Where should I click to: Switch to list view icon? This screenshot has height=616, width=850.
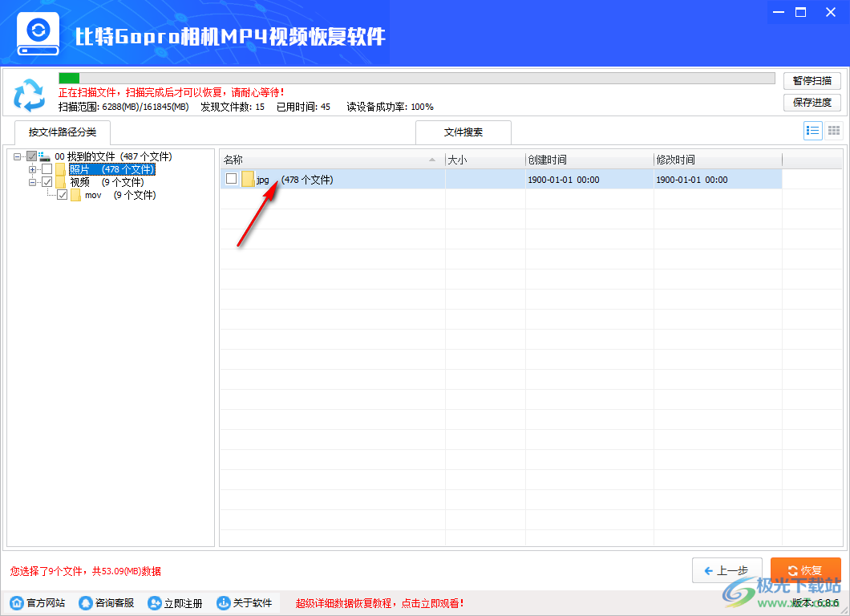point(812,131)
